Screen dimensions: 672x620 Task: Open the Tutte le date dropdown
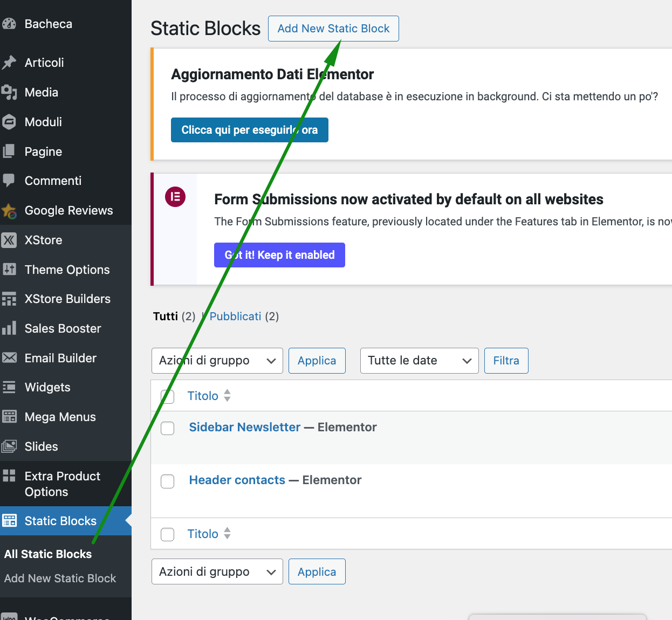419,361
